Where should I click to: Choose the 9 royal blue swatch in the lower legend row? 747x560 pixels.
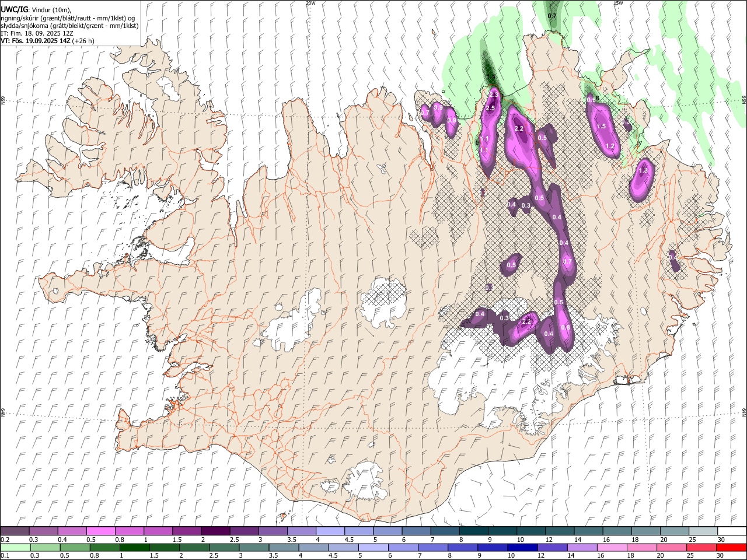pos(492,547)
